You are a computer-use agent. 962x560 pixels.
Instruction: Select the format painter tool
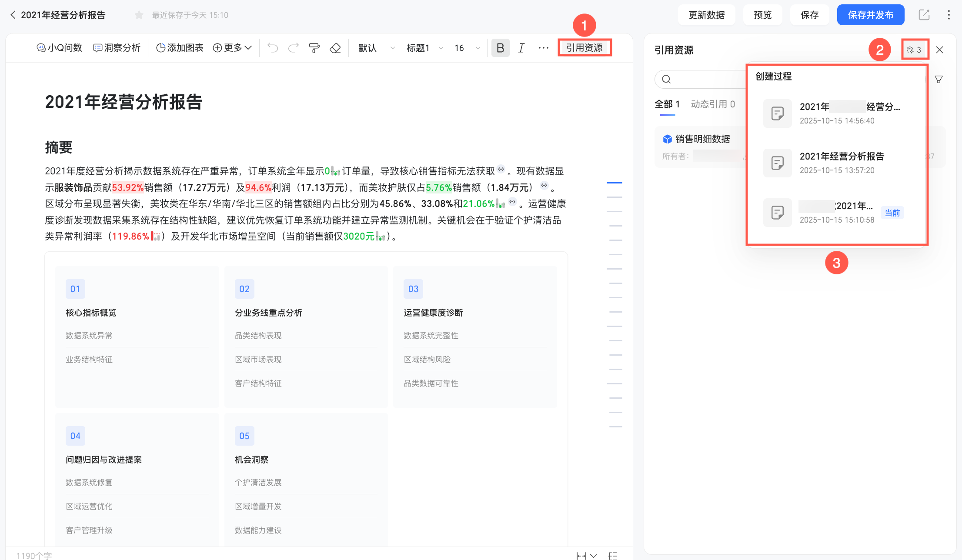click(314, 48)
